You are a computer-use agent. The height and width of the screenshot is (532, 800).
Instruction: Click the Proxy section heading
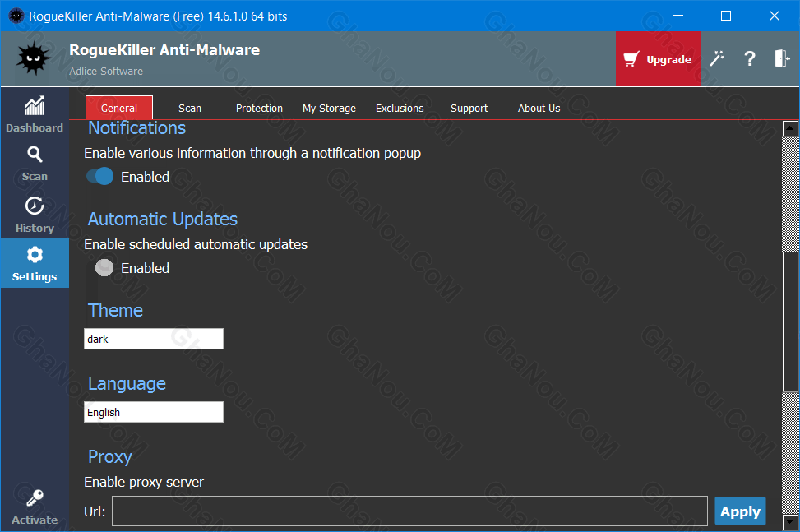pos(109,457)
